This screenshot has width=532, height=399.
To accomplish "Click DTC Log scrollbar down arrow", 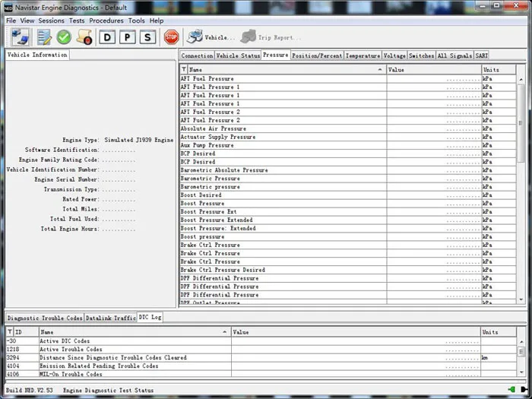I will pyautogui.click(x=521, y=372).
